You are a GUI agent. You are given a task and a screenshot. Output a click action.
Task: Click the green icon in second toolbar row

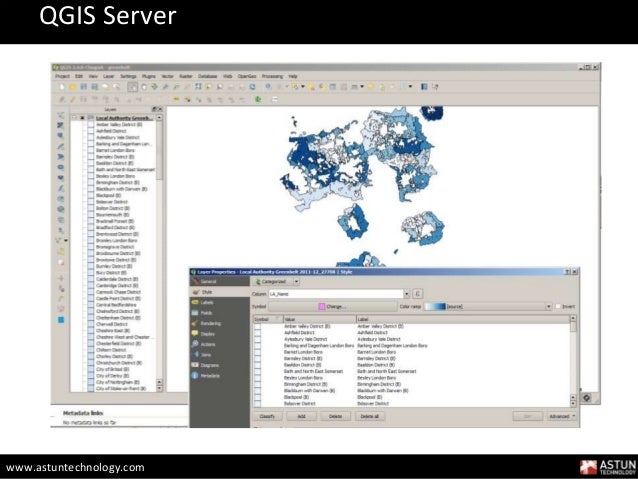258,99
